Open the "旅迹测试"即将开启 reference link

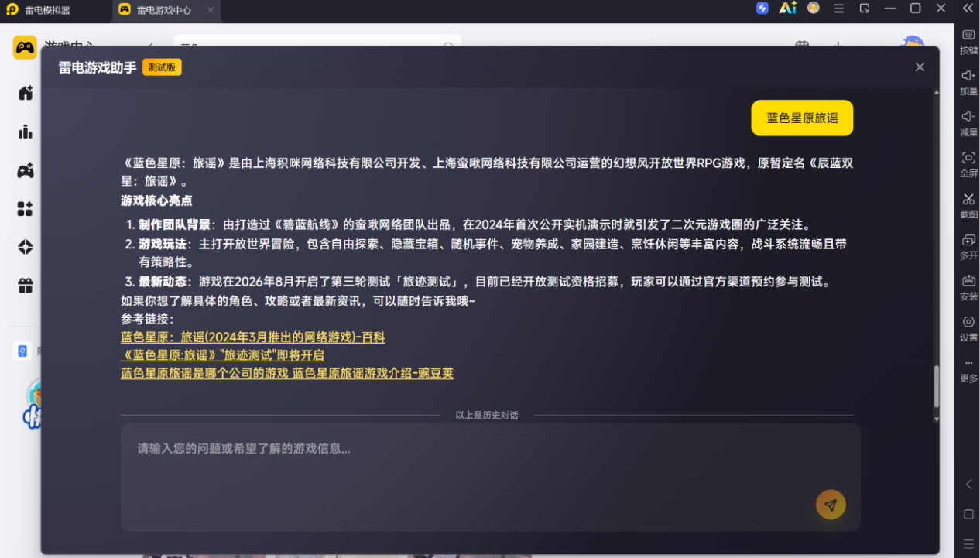coord(223,355)
